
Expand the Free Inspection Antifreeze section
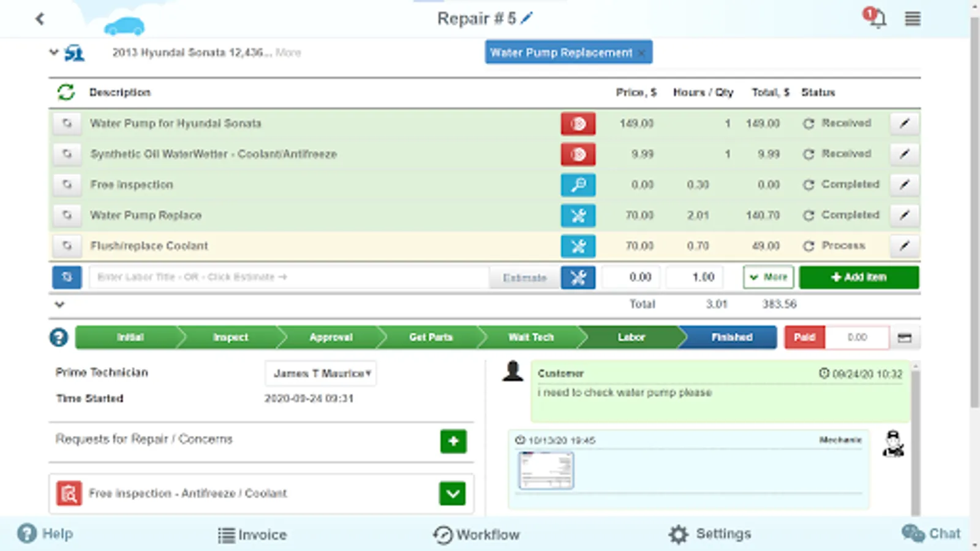(x=453, y=493)
